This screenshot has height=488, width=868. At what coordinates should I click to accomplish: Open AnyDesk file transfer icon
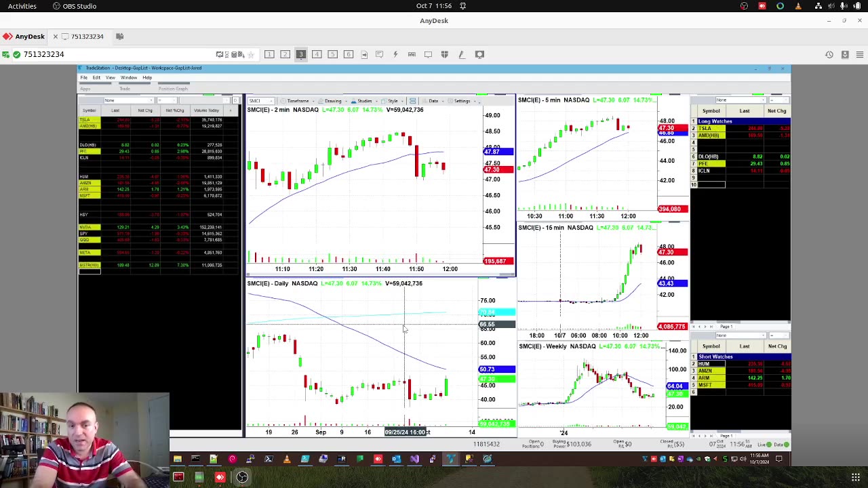point(364,54)
